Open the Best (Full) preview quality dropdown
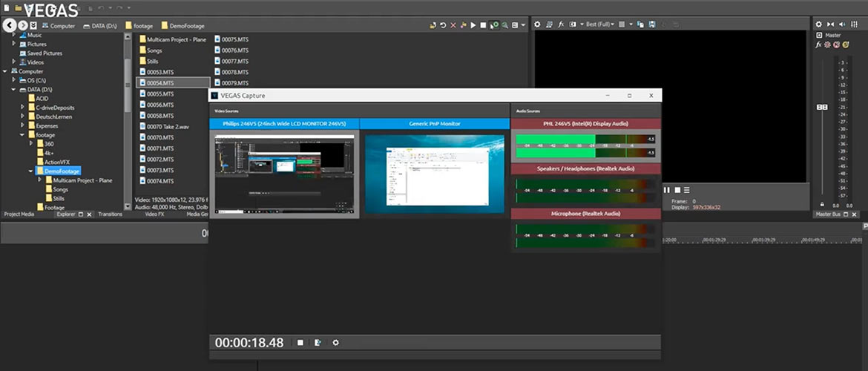The height and width of the screenshot is (371, 868). (599, 24)
